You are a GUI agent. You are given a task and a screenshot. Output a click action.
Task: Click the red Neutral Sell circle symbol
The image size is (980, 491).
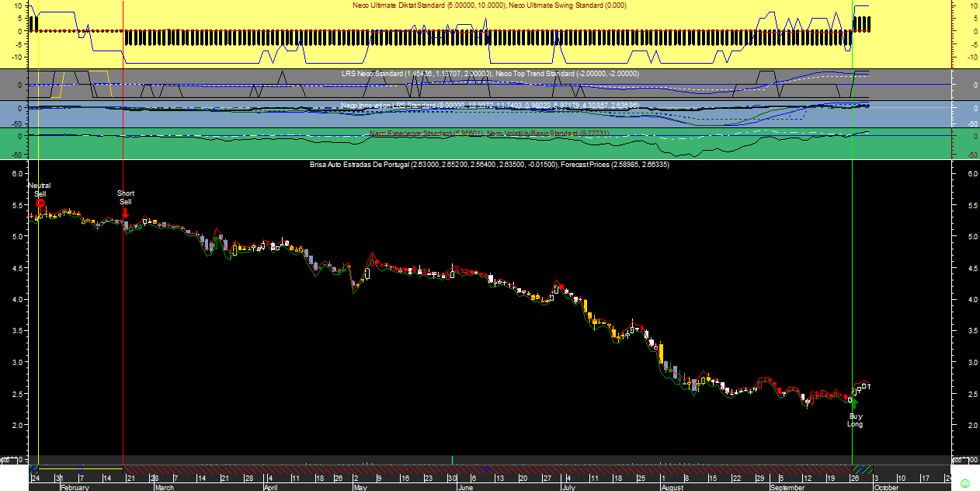pos(40,204)
